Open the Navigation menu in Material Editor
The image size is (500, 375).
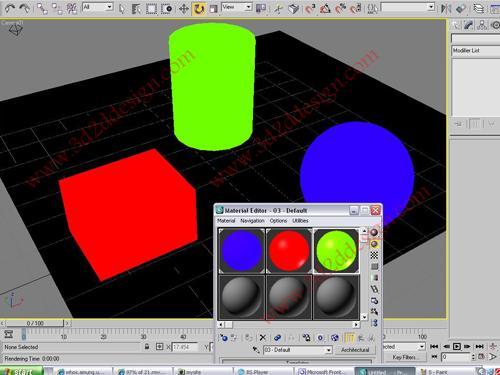click(252, 221)
